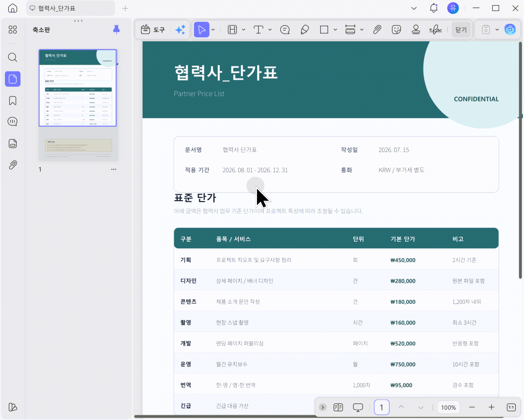
Task: Click the 2026. 07. 15 date value
Action: click(x=394, y=150)
